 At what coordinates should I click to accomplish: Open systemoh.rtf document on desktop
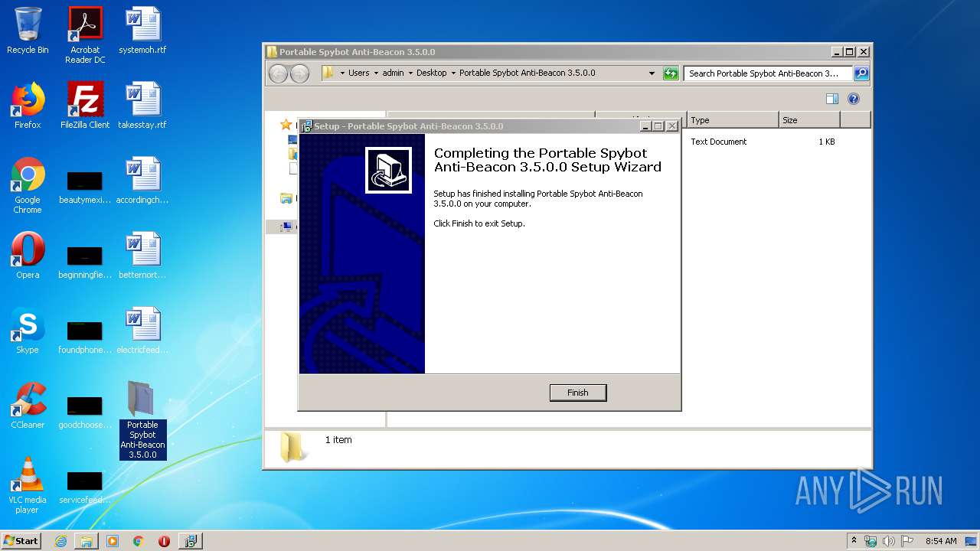(142, 31)
